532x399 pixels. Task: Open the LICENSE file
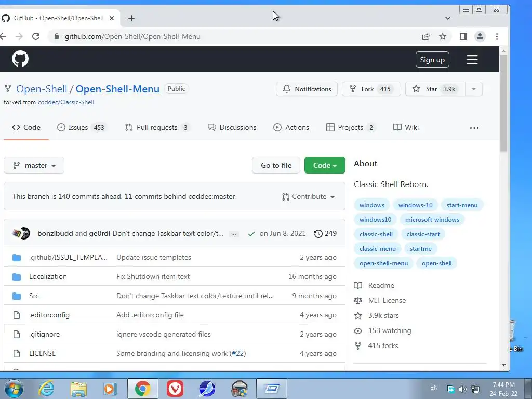[42, 353]
